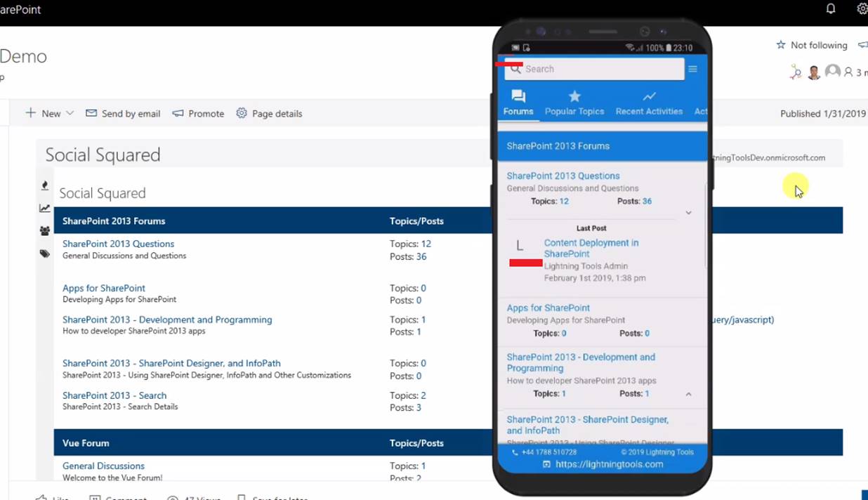Viewport: 868px width, 500px height.
Task: Open the notifications bell in the top bar
Action: click(831, 9)
